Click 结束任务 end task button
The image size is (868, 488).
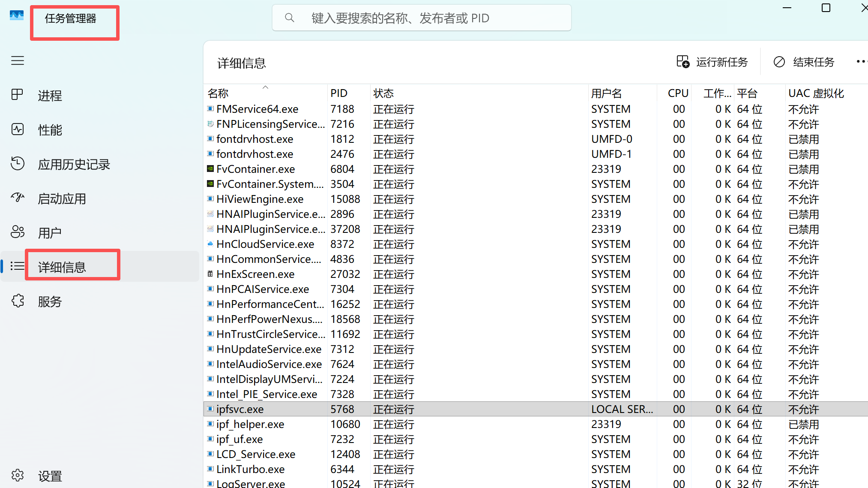pos(804,62)
